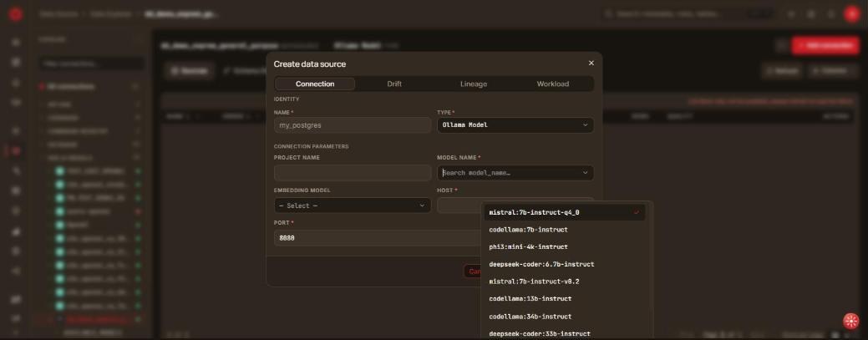
Task: Open the Embedding Model select dropdown
Action: [x=352, y=206]
